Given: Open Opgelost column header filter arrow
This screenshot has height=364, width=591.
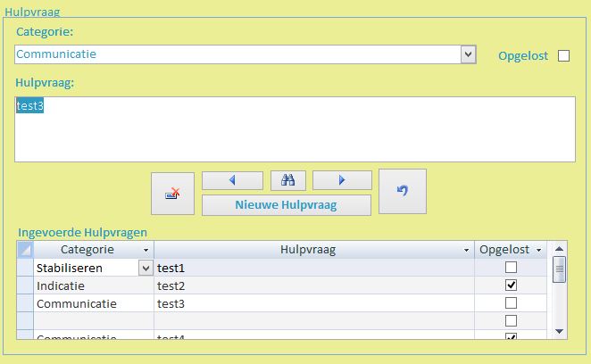Looking at the screenshot, I should tap(538, 250).
